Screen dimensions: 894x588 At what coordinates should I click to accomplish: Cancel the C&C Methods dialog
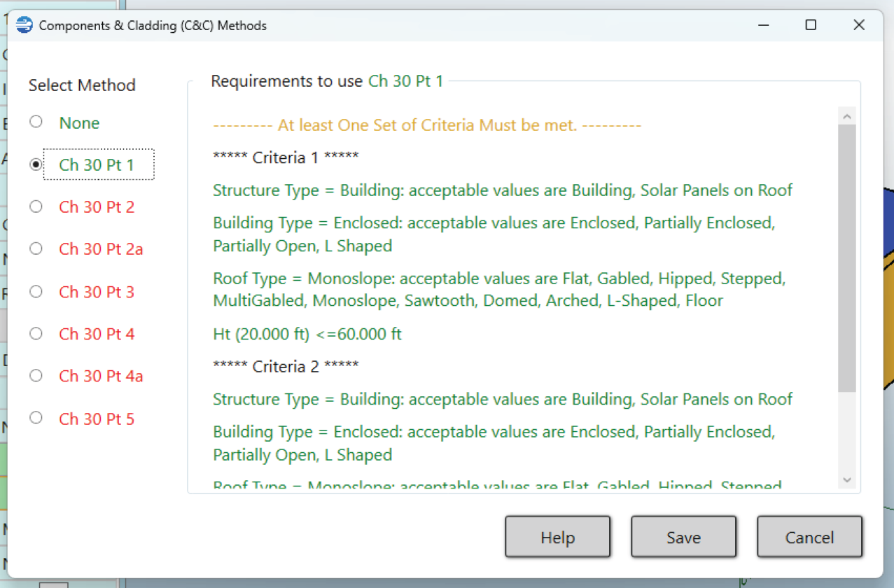[x=809, y=538]
